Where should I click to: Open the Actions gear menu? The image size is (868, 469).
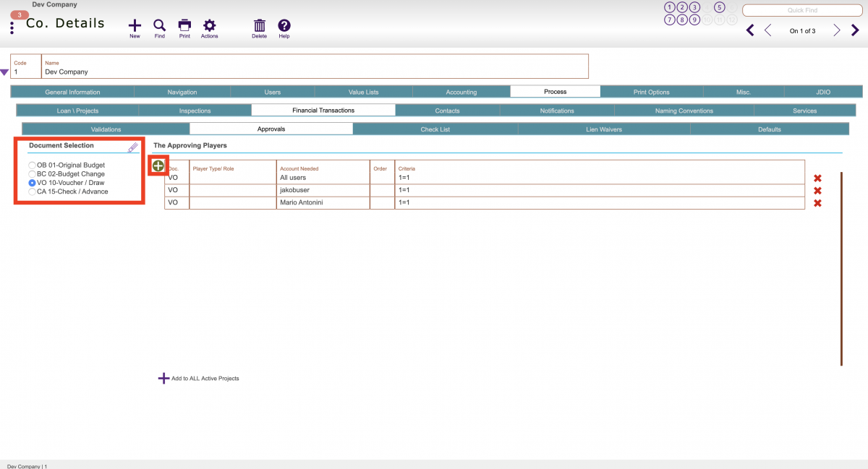209,25
